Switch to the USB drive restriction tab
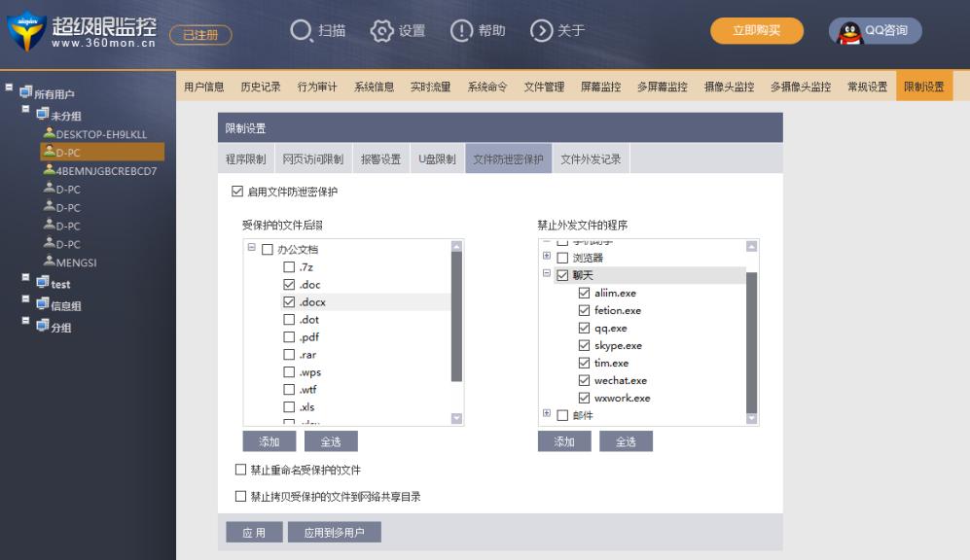 (x=437, y=158)
